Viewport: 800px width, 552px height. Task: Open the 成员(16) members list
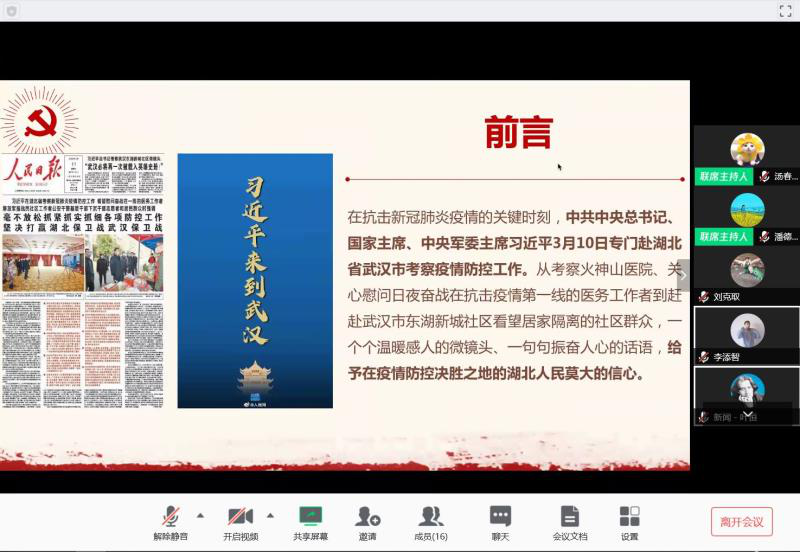click(431, 522)
